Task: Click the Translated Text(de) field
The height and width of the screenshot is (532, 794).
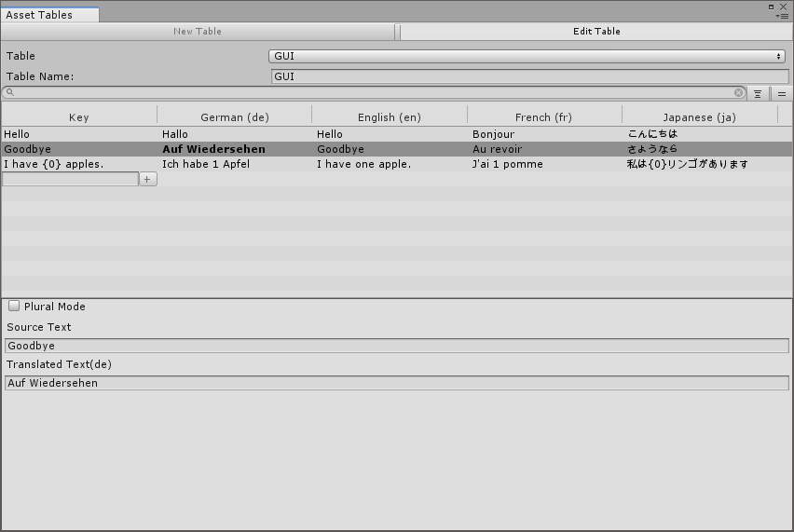Action: [397, 383]
